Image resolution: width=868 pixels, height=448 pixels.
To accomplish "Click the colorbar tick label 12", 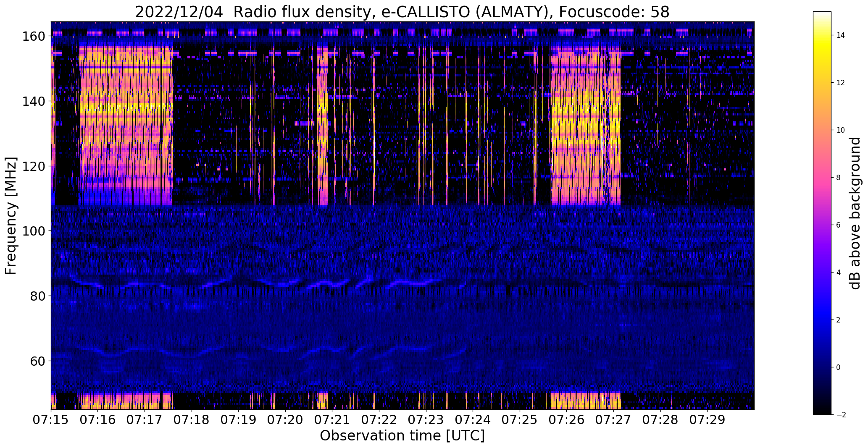I will pyautogui.click(x=840, y=83).
